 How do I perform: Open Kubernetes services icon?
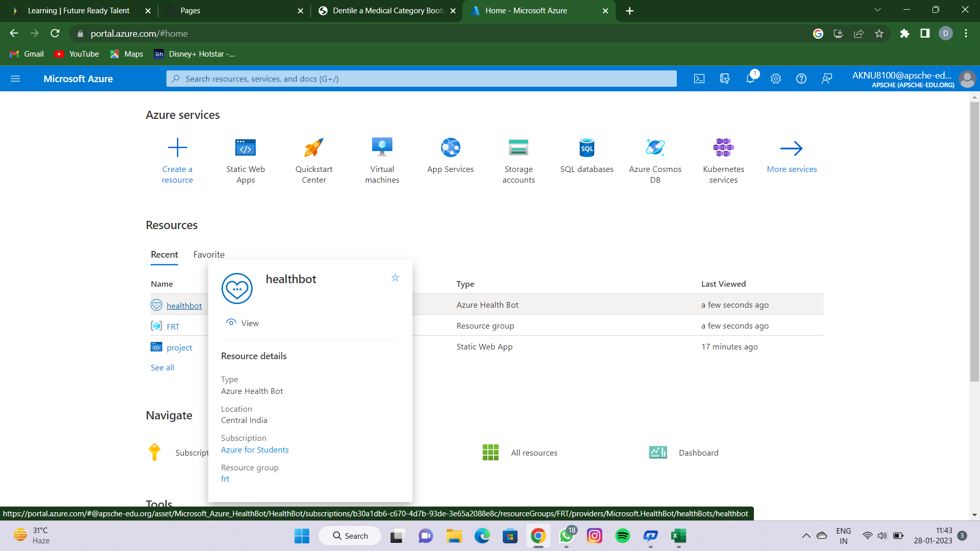723,148
